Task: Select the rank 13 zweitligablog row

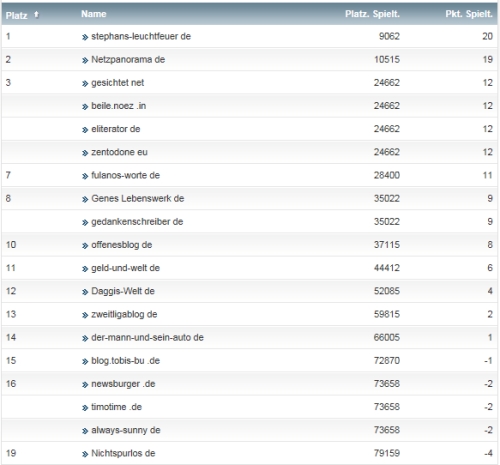Action: [250, 314]
